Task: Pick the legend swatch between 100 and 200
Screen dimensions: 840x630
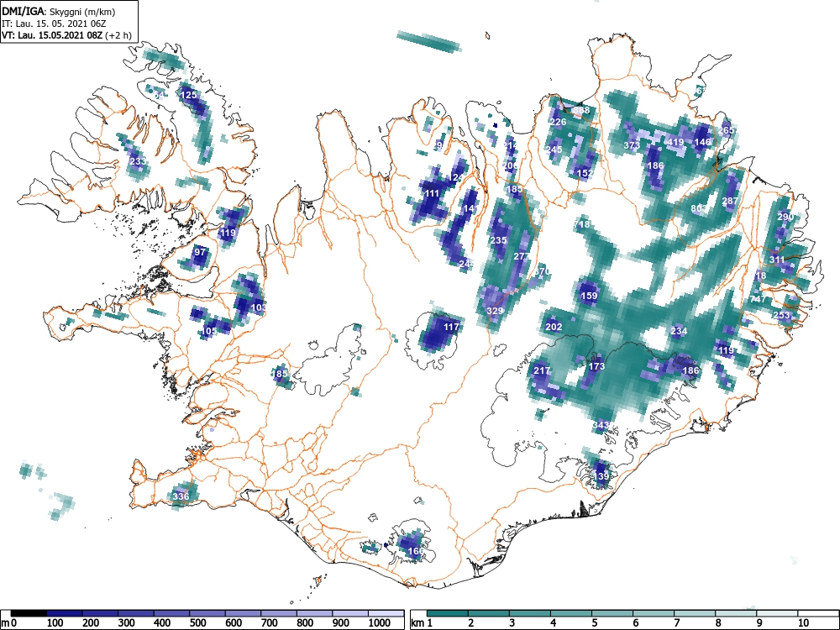Action: (x=65, y=613)
